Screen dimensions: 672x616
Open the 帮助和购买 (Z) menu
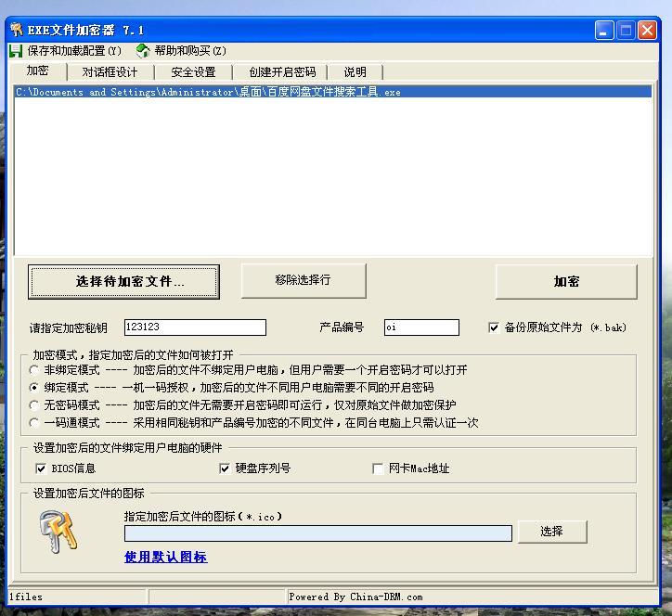click(x=190, y=50)
